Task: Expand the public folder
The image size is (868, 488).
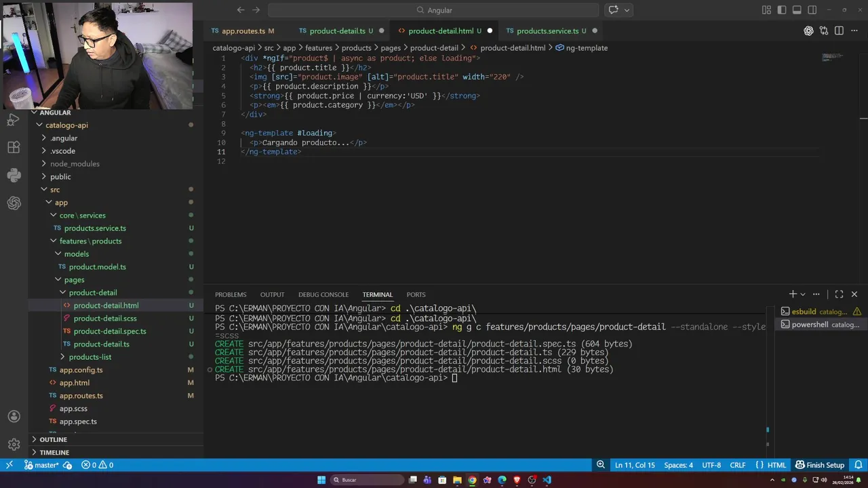Action: [60, 177]
